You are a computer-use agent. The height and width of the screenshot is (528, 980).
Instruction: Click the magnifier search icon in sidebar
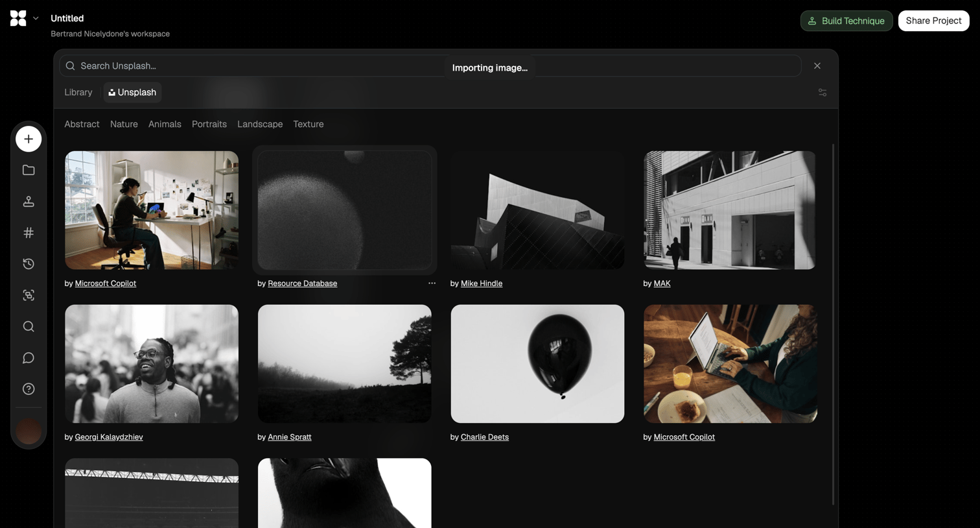[x=29, y=326]
